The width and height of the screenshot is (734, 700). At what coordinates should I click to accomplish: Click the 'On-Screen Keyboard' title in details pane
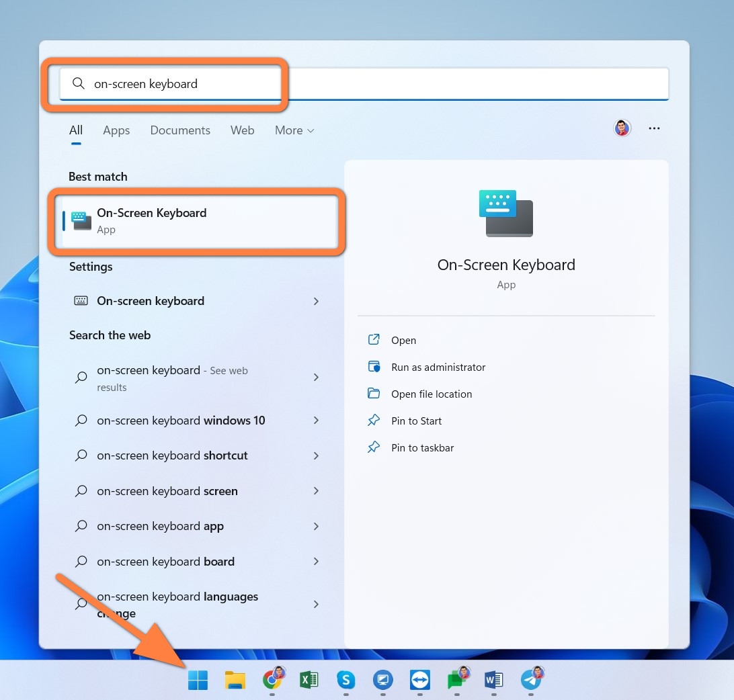pos(506,265)
